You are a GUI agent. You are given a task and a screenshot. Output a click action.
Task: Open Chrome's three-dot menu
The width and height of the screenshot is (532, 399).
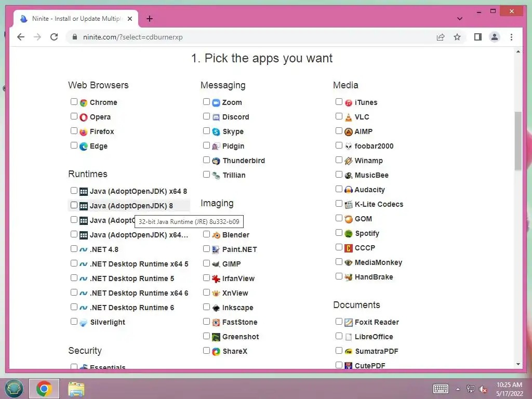(511, 37)
